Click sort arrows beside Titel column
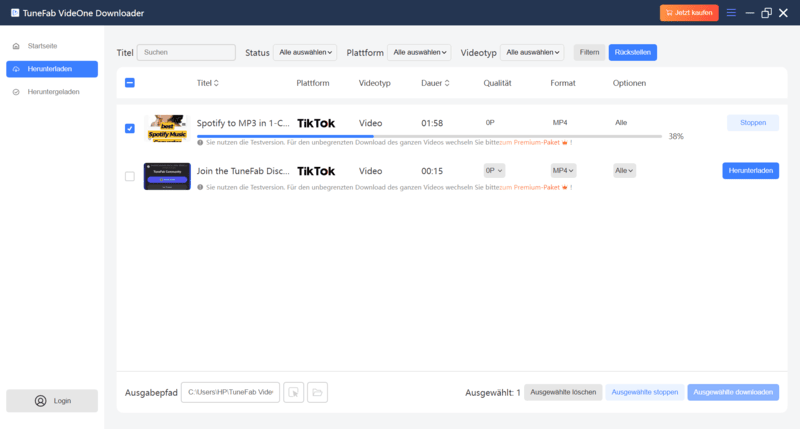 (x=216, y=83)
